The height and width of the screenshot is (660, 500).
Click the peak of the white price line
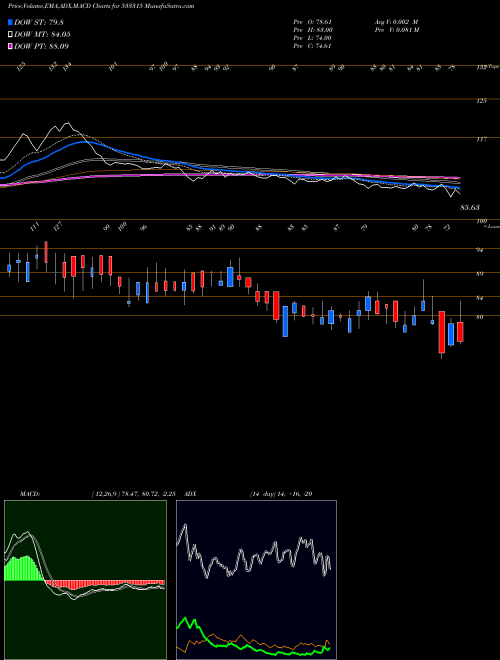coord(66,123)
